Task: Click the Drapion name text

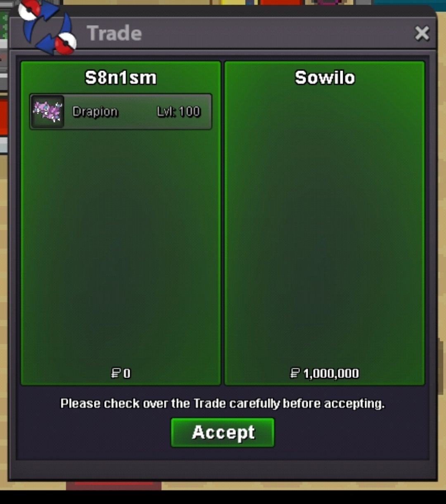Action: coord(95,112)
